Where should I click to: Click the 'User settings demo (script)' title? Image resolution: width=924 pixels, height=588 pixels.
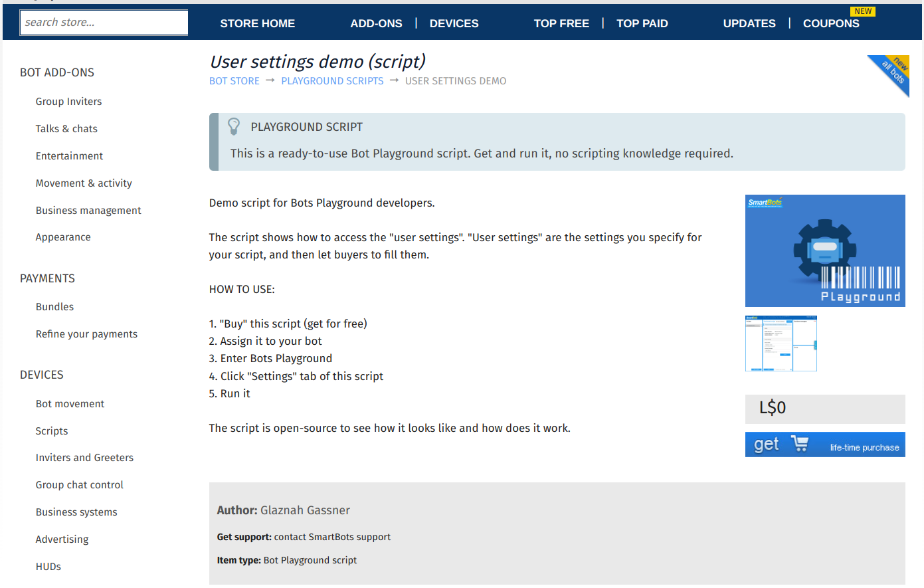(x=318, y=61)
